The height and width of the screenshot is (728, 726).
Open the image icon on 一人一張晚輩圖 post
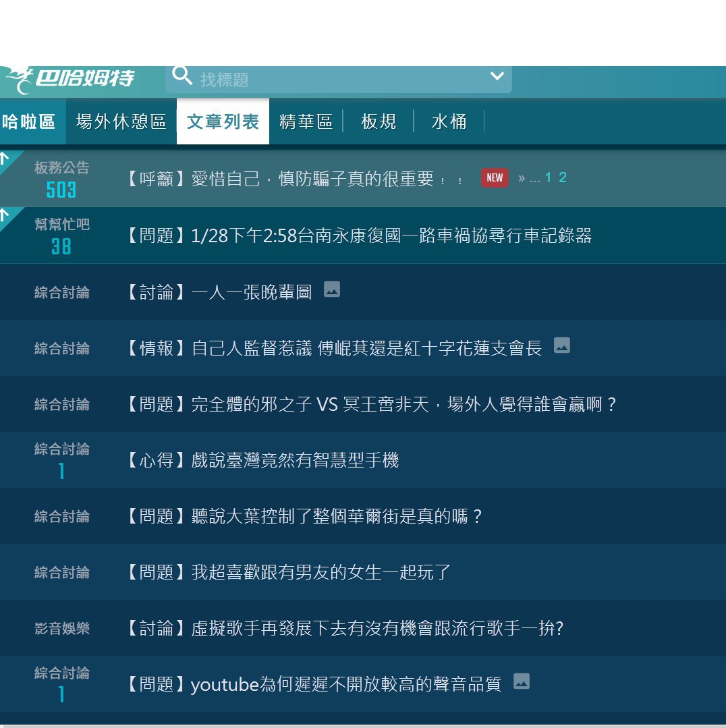pyautogui.click(x=332, y=289)
